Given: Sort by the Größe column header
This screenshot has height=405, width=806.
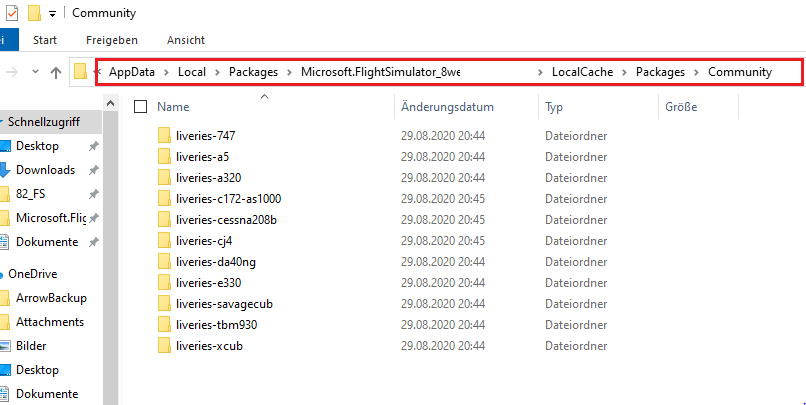Looking at the screenshot, I should 681,107.
